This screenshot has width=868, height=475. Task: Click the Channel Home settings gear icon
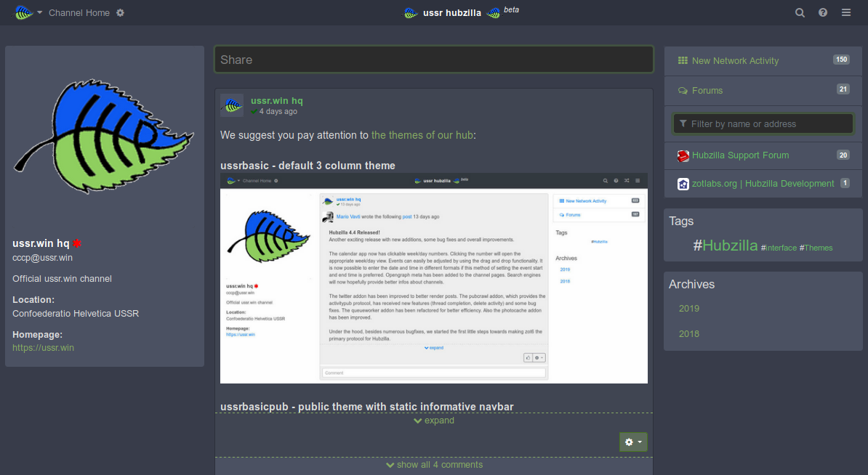click(121, 13)
